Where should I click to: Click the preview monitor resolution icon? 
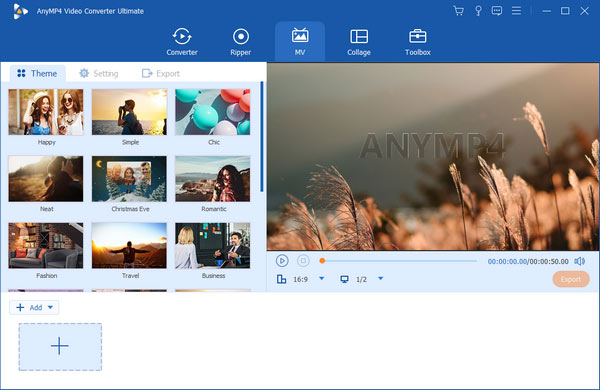(344, 279)
